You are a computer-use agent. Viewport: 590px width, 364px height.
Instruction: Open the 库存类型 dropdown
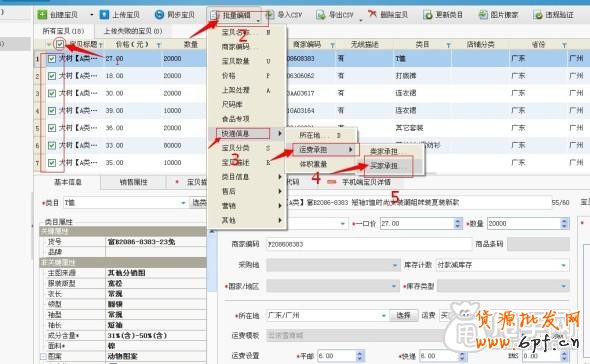click(563, 286)
